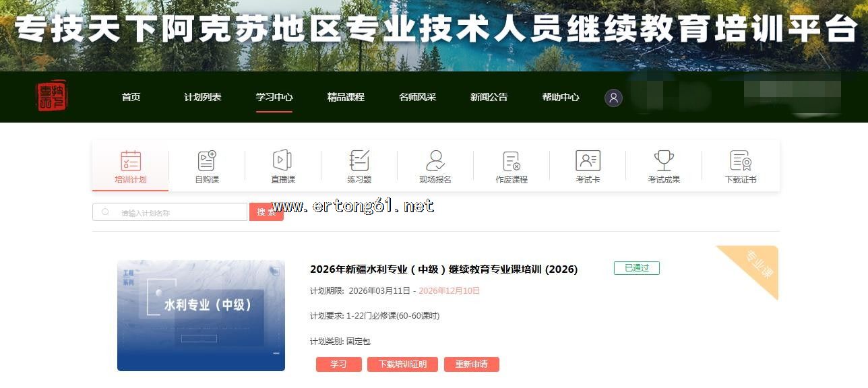868x388 pixels.
Task: Open the 练习题 practice icon
Action: coord(359,160)
